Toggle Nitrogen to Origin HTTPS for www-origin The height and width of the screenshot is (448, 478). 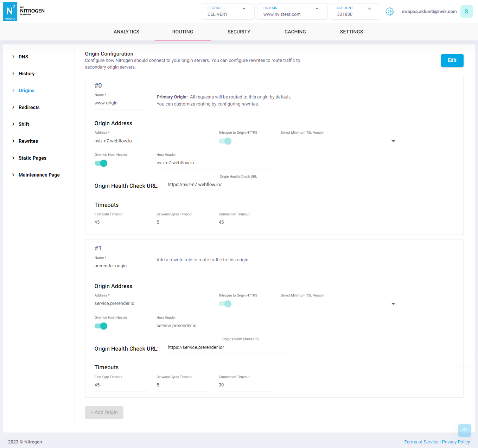pos(225,141)
